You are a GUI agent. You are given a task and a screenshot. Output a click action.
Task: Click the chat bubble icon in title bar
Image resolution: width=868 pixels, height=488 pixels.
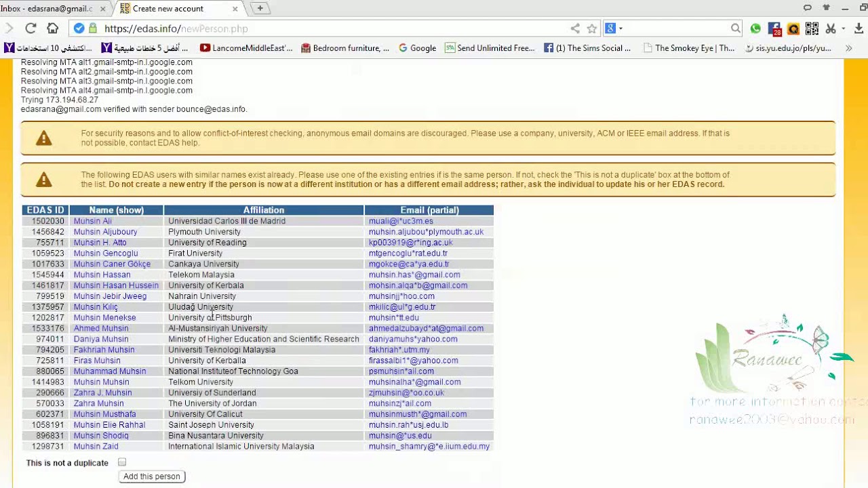[807, 8]
